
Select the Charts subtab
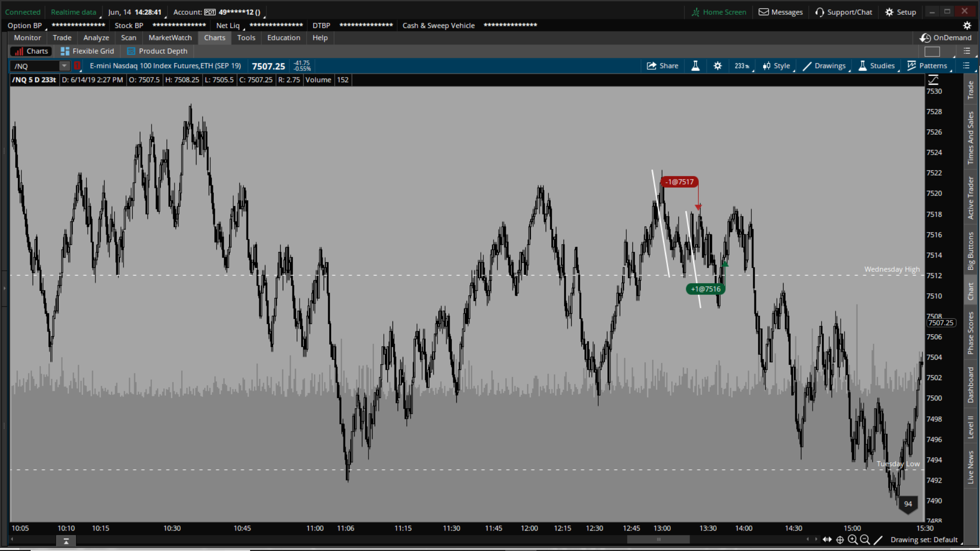coord(31,51)
